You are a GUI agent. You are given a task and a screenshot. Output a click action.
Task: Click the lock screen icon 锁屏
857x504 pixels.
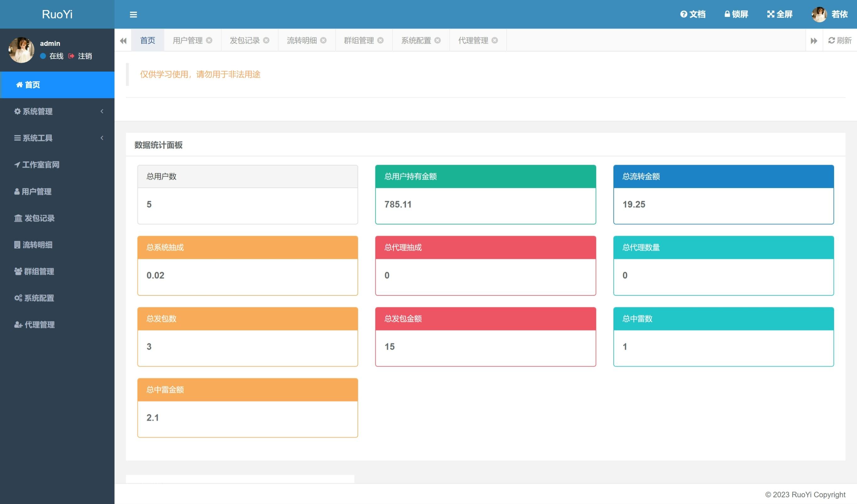pyautogui.click(x=736, y=14)
